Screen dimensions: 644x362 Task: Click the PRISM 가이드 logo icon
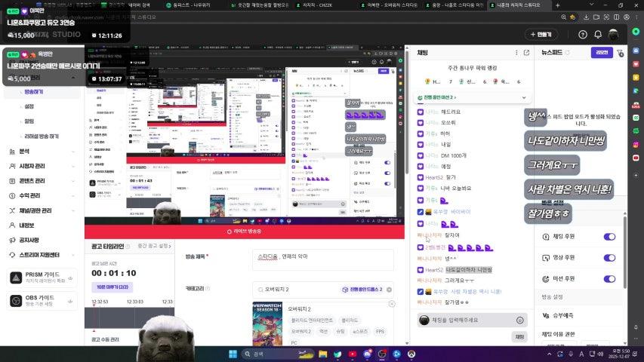click(x=16, y=278)
